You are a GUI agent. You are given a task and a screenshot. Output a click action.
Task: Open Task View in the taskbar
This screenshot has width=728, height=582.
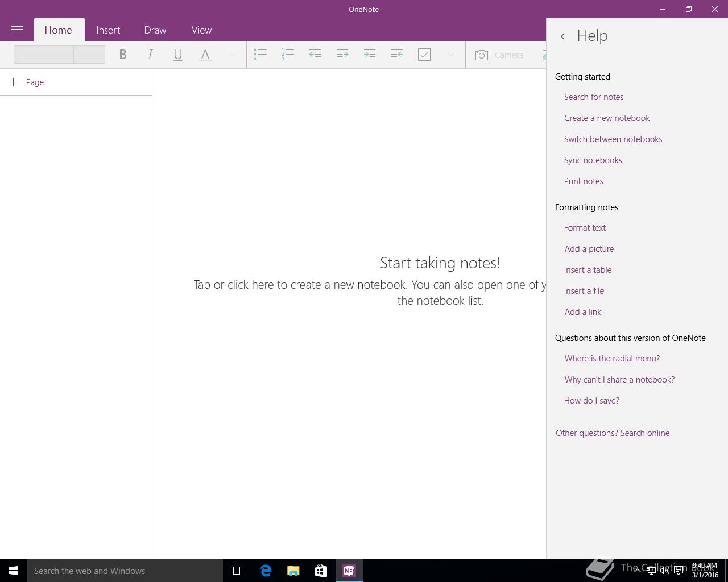(237, 571)
